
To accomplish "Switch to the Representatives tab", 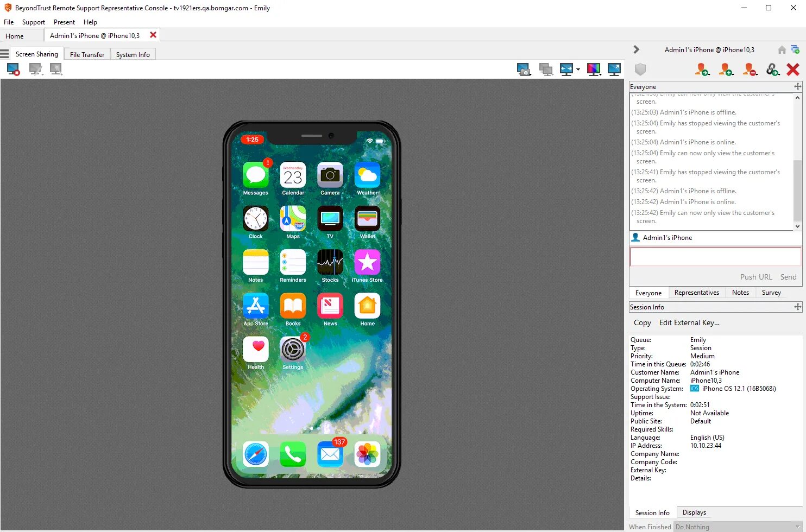I will pyautogui.click(x=697, y=293).
